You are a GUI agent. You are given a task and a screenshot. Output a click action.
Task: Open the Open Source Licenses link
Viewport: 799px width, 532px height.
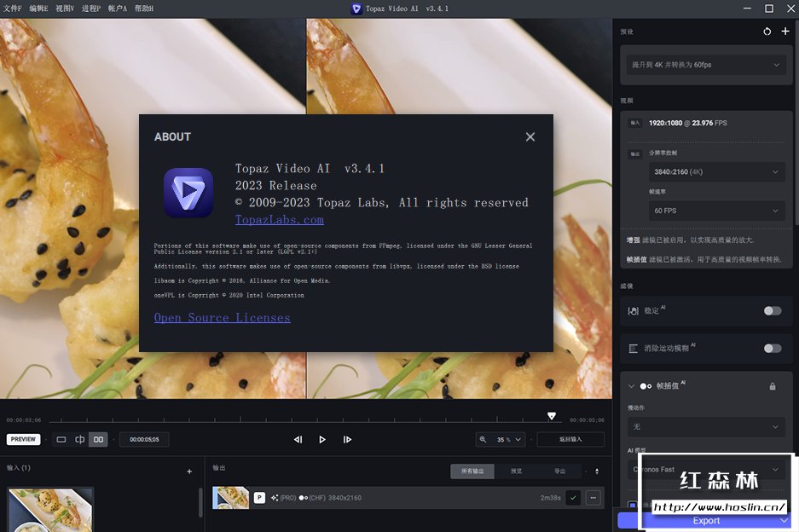(223, 317)
